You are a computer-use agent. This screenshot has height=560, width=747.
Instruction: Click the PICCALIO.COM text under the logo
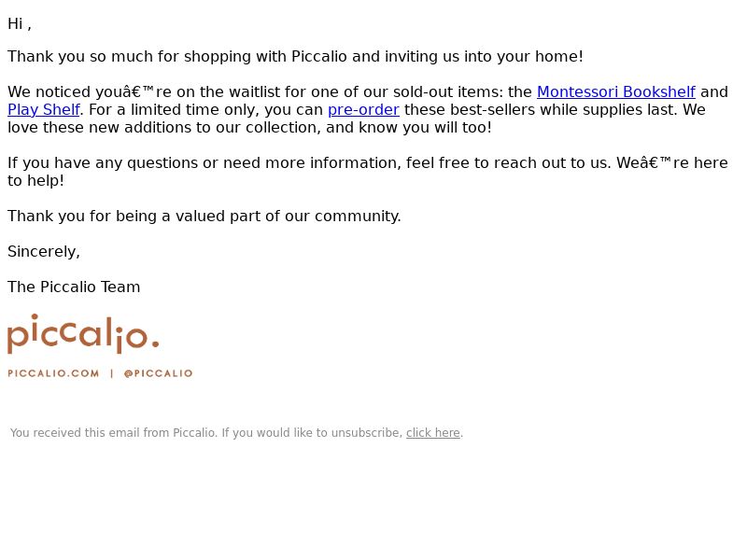click(53, 373)
